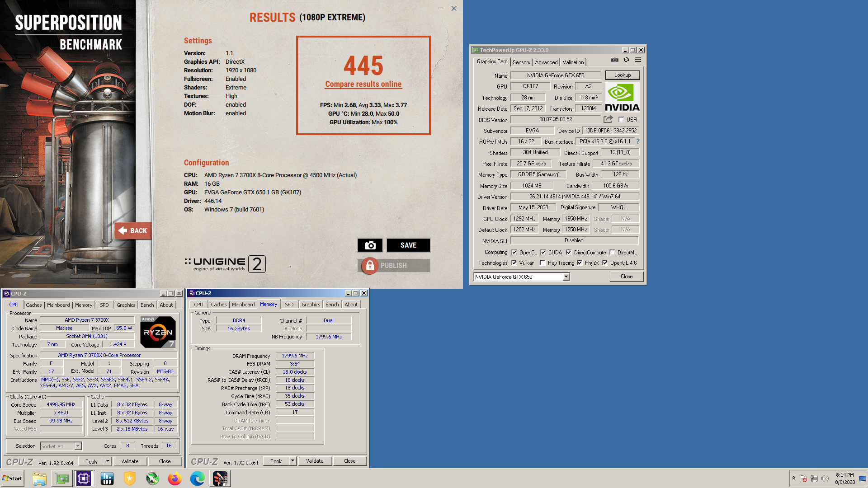The image size is (868, 488).
Task: Click the Ryzen 7 logo in CPU-Z
Action: pyautogui.click(x=158, y=332)
